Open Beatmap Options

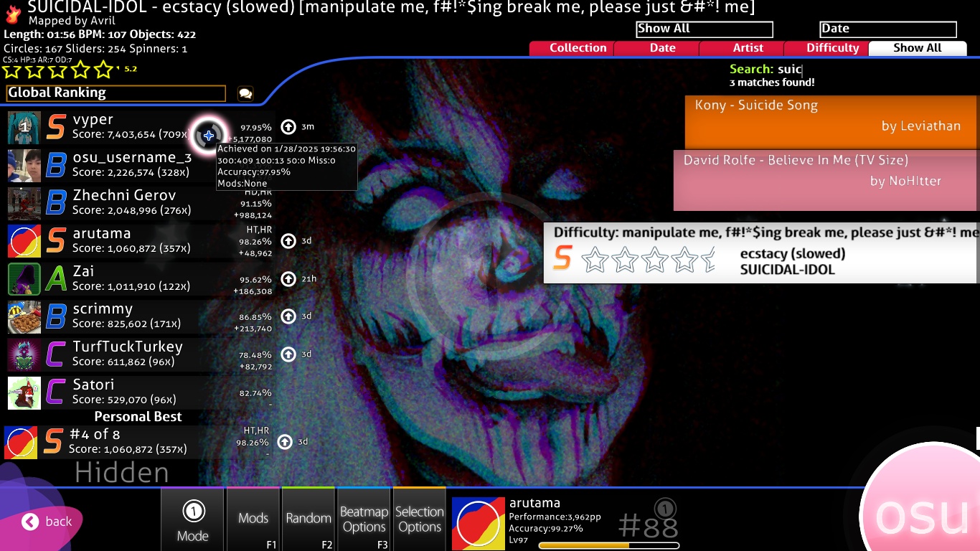coord(364,519)
